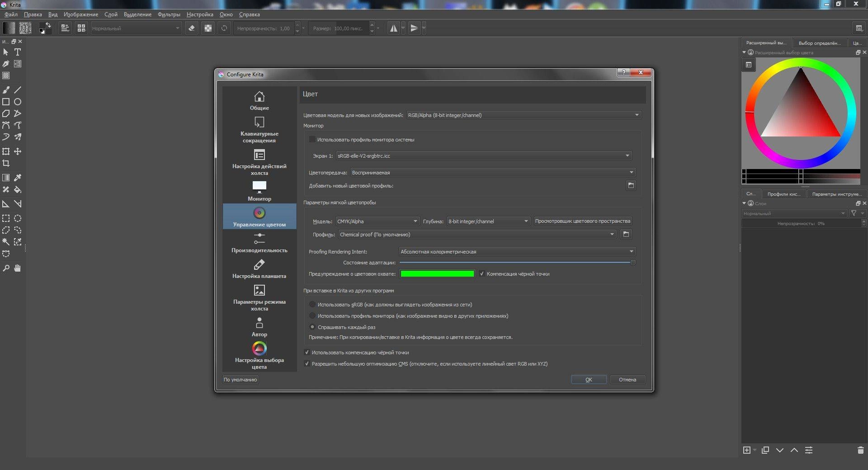Open blending mode Нормальный dropdown in toolbar
Image resolution: width=868 pixels, height=470 pixels.
coord(136,28)
